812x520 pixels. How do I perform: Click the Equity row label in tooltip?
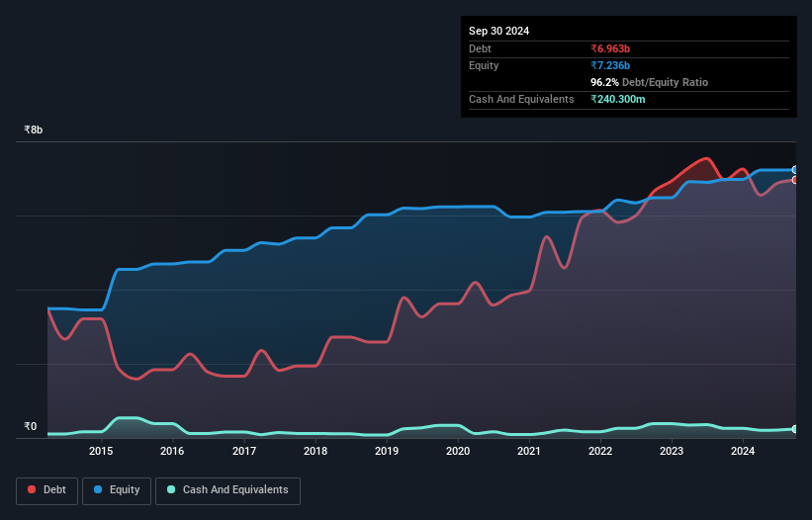click(484, 65)
